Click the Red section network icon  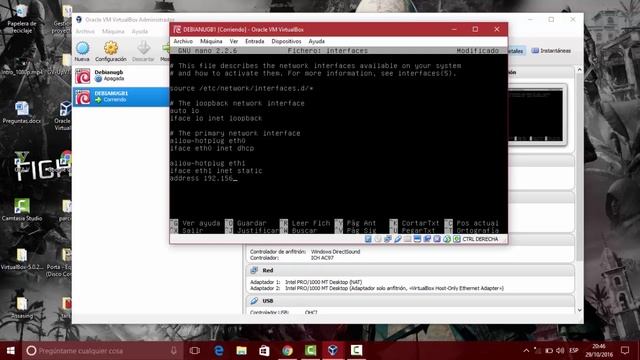254,270
